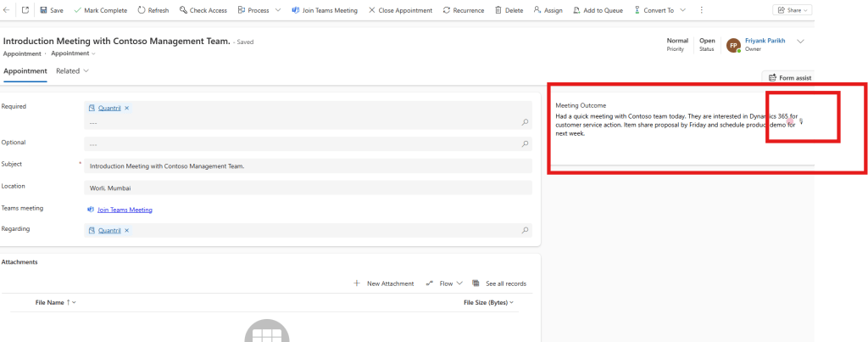Delete this appointment
The width and height of the screenshot is (868, 342).
click(509, 10)
